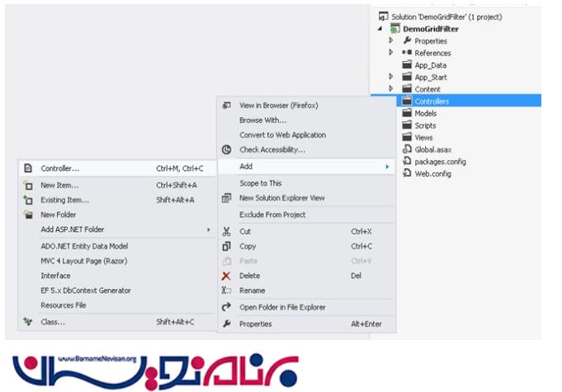562x392 pixels.
Task: Click the Existing Item icon
Action: (x=28, y=200)
